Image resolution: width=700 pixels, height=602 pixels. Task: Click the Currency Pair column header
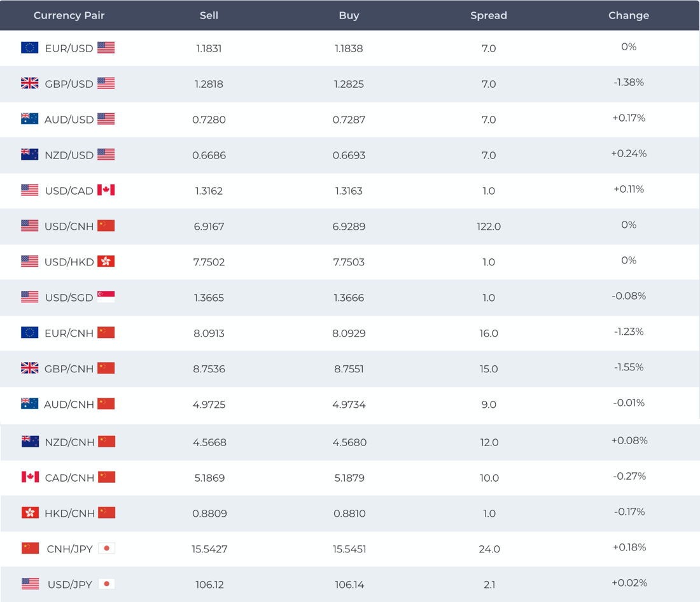[69, 15]
